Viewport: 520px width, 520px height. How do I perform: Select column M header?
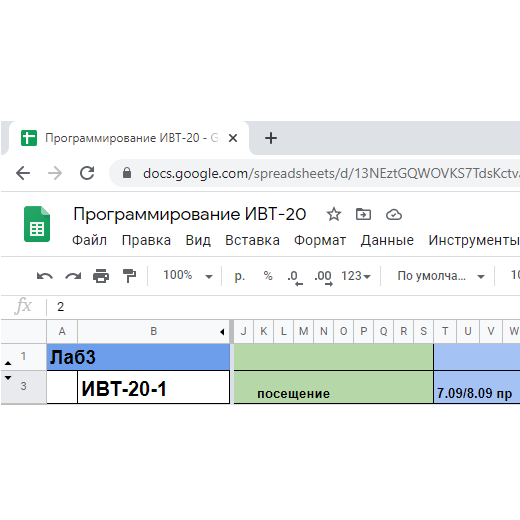point(304,331)
